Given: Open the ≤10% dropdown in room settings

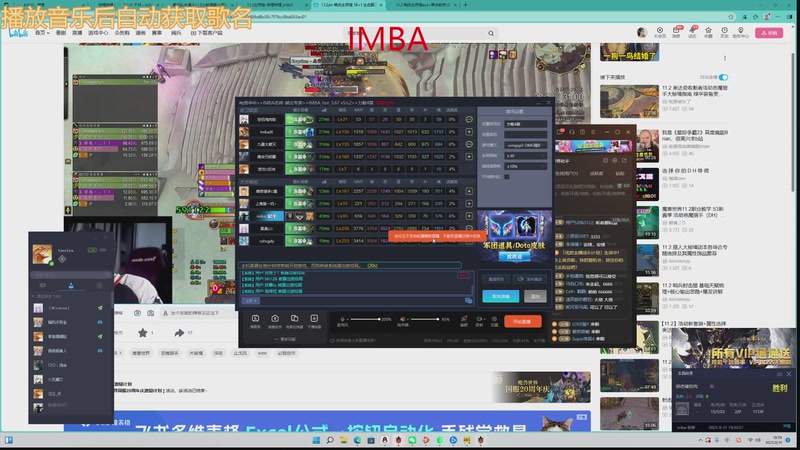Looking at the screenshot, I should 526,166.
